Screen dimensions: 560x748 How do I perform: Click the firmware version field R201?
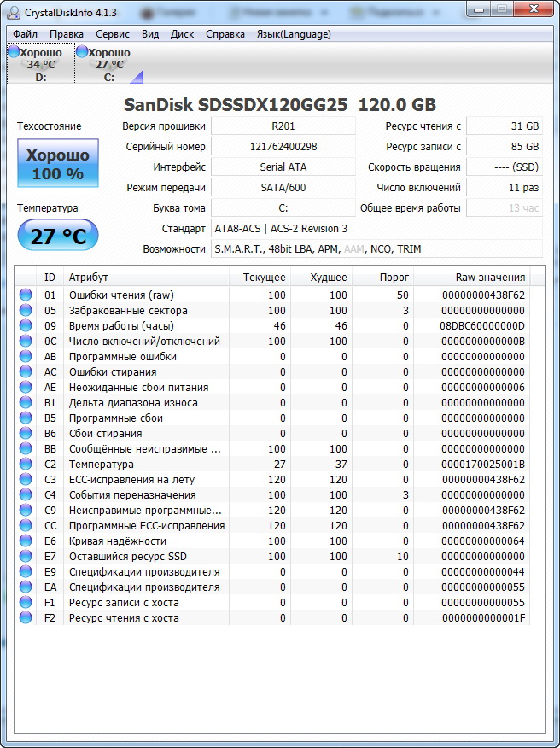click(x=283, y=126)
